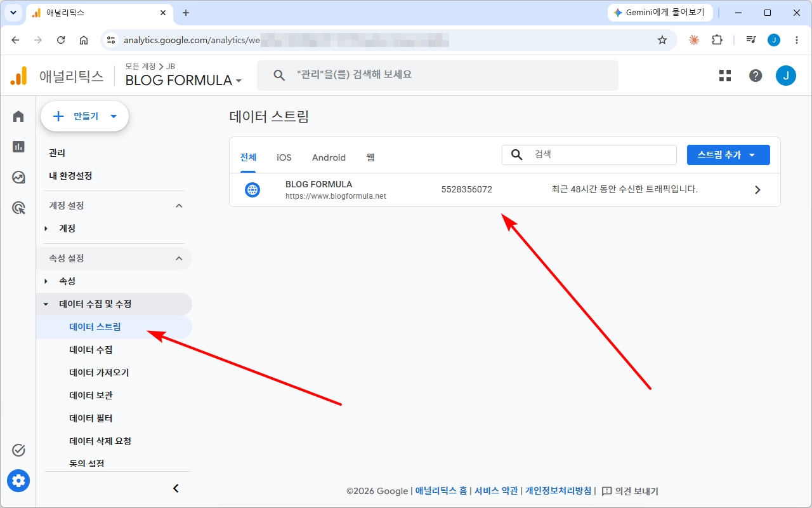Open BLOG FORMULA stream details chevron
Viewport: 812px width, 508px height.
[757, 190]
